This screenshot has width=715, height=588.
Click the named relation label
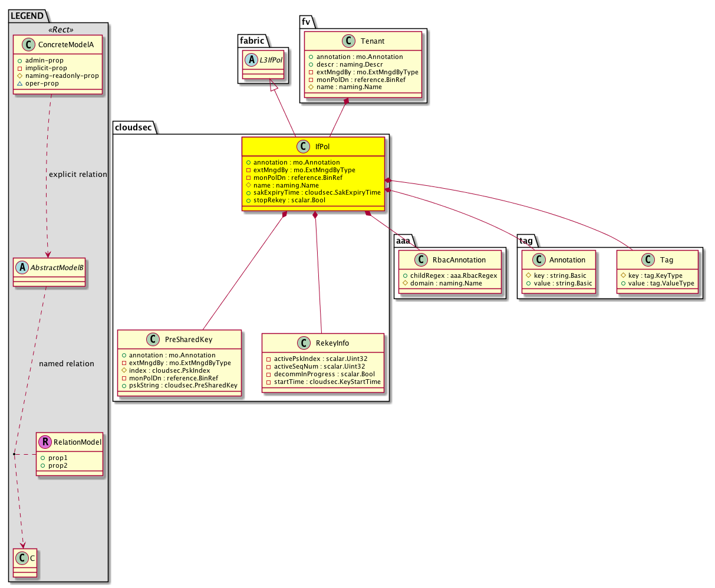point(66,364)
